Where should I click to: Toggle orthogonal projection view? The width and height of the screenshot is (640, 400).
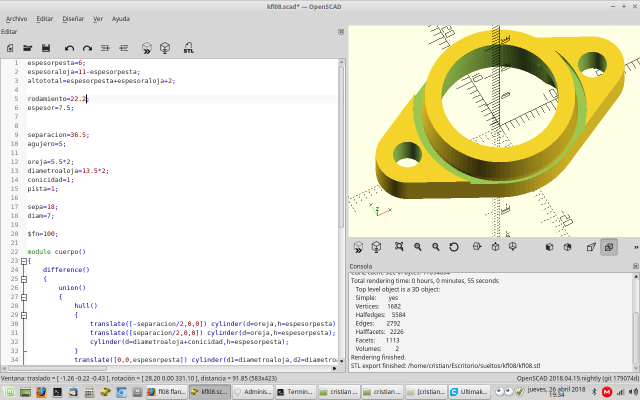point(609,247)
